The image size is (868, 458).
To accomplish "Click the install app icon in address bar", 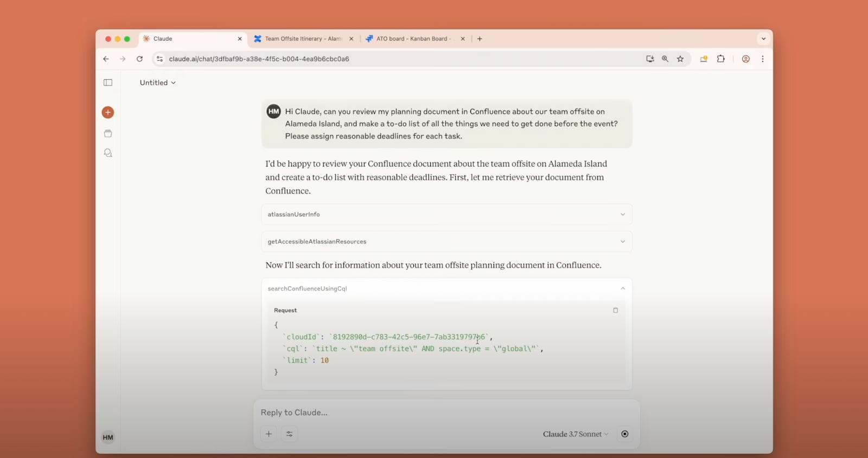I will [x=650, y=59].
